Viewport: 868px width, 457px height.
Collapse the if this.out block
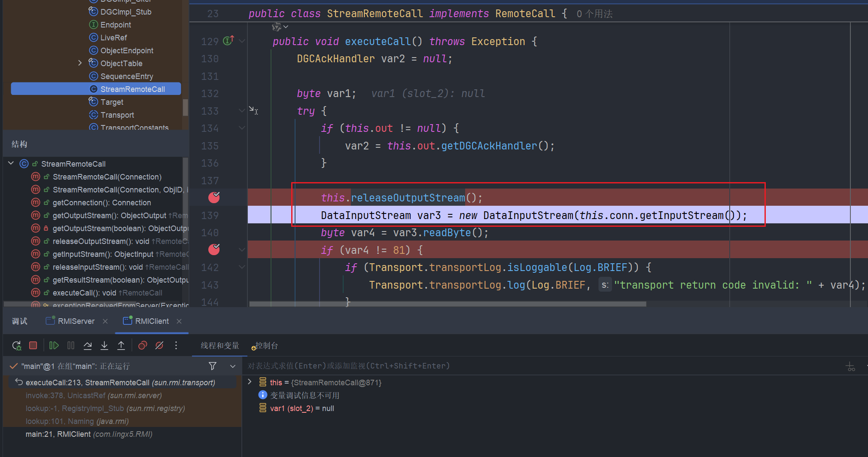pos(242,128)
